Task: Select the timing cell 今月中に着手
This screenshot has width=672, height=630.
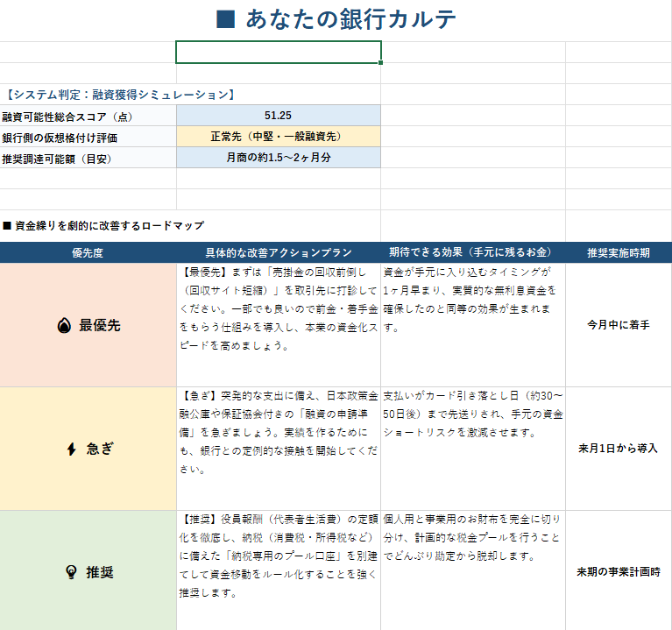Action: click(x=619, y=325)
